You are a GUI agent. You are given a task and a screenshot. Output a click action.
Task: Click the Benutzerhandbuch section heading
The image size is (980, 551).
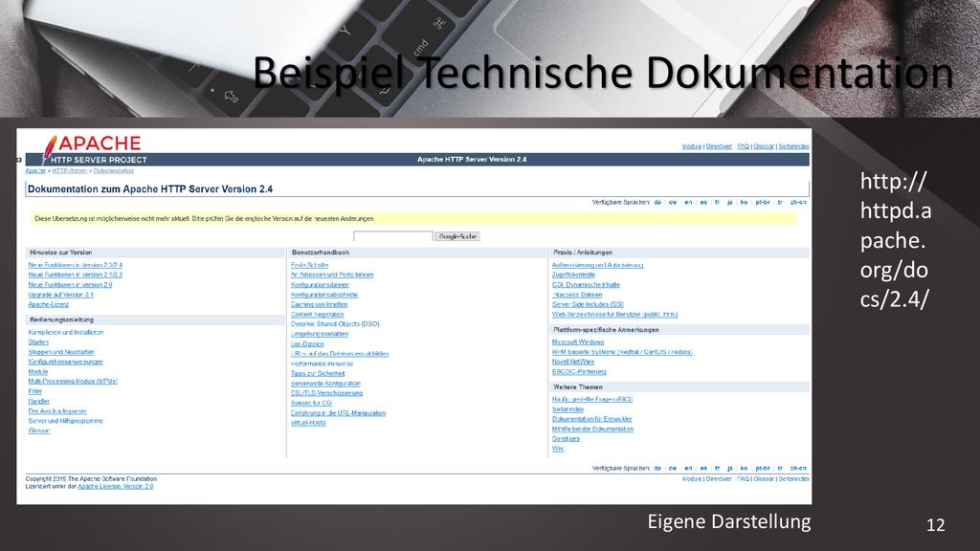click(320, 253)
